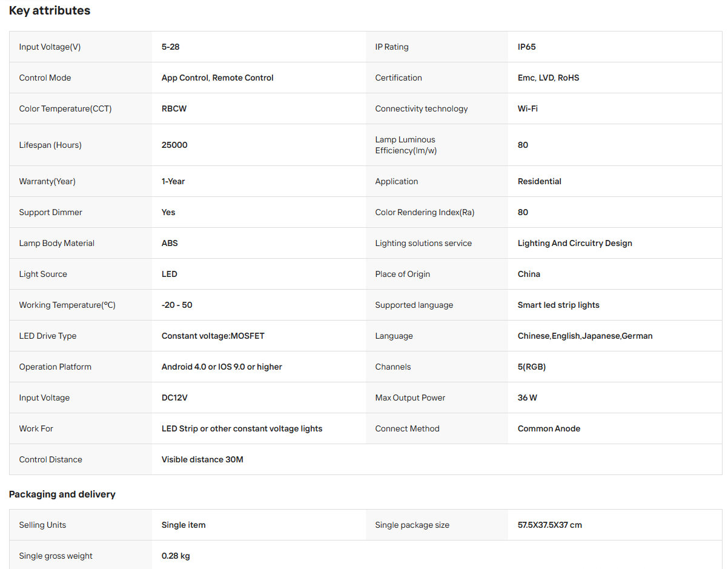
Task: Select the 57.5X37.5X37 cm package size
Action: click(550, 525)
